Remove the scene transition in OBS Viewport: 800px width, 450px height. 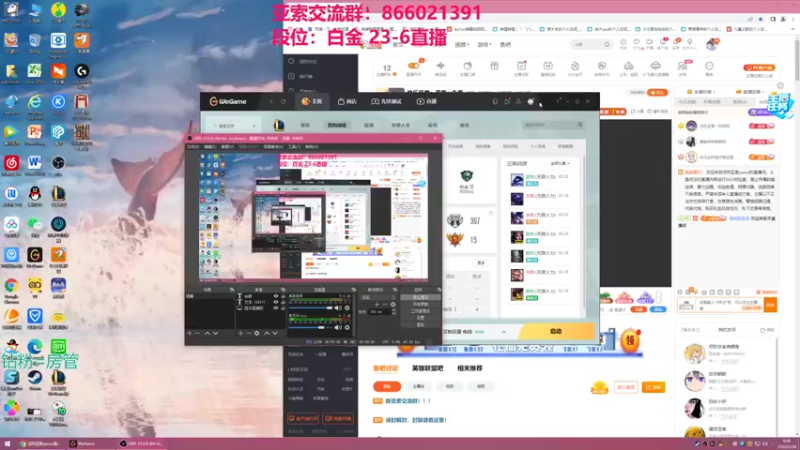[385, 305]
